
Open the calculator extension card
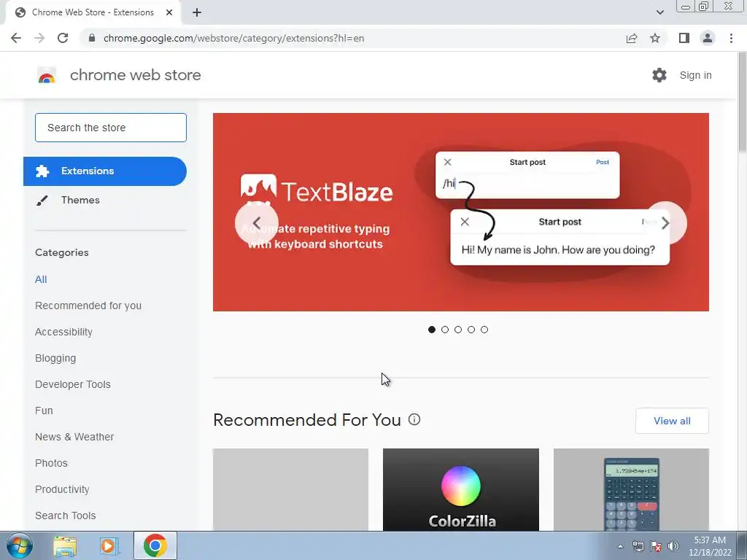(x=631, y=489)
